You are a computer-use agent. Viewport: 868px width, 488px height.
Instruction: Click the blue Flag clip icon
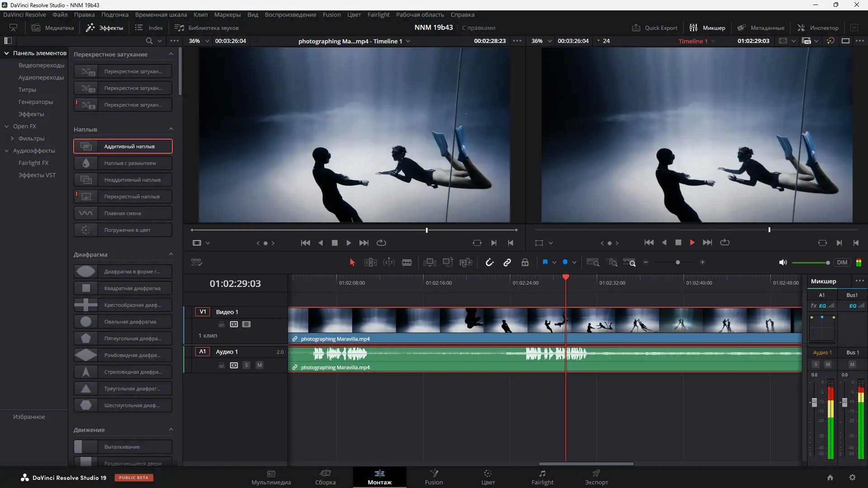coord(545,262)
